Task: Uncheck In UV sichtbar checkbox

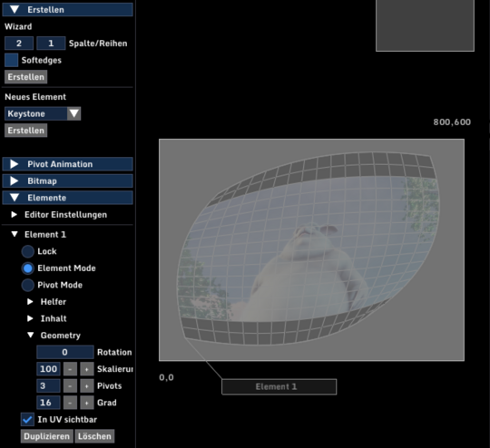Action: [27, 420]
